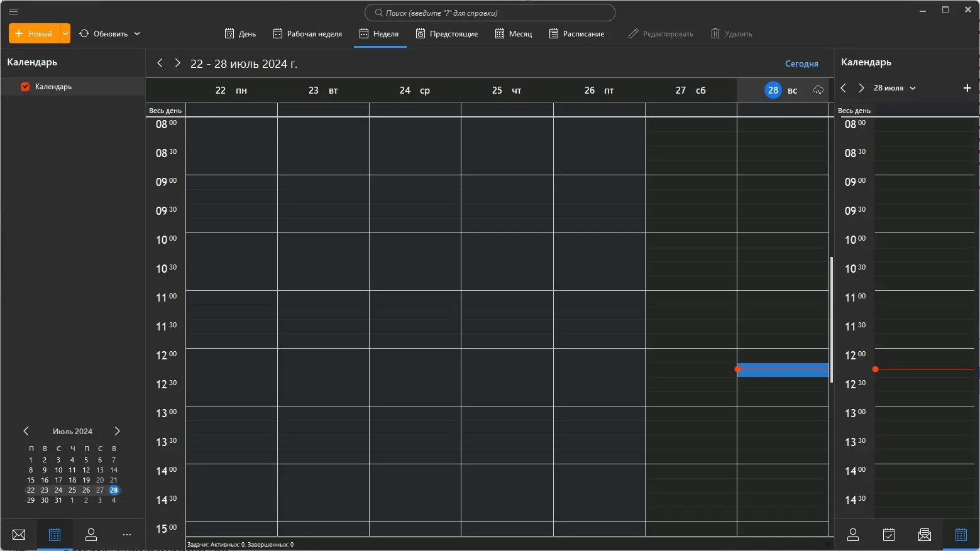Expand the Обновить dropdown chevron
980x551 pixels.
137,34
